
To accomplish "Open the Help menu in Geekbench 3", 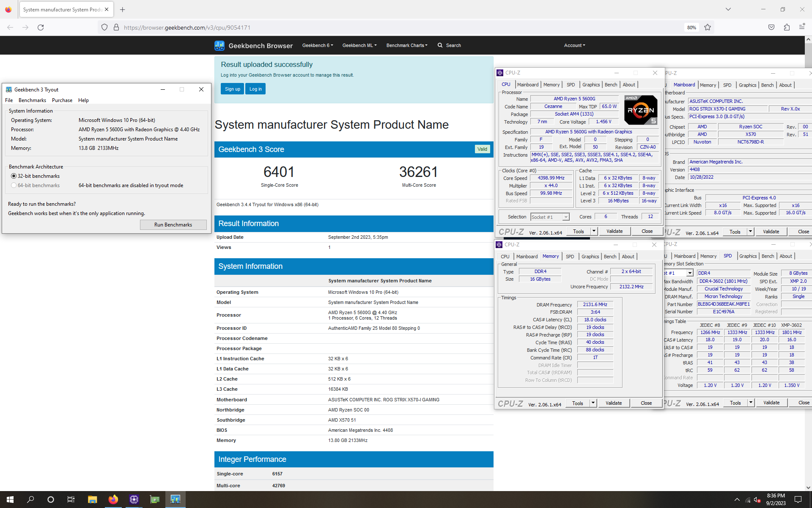I will pyautogui.click(x=83, y=100).
